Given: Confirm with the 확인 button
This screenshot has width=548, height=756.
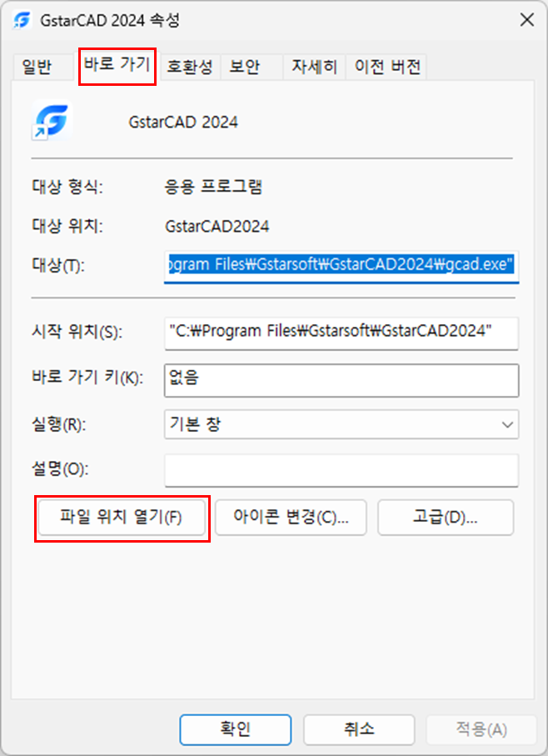Looking at the screenshot, I should (236, 729).
